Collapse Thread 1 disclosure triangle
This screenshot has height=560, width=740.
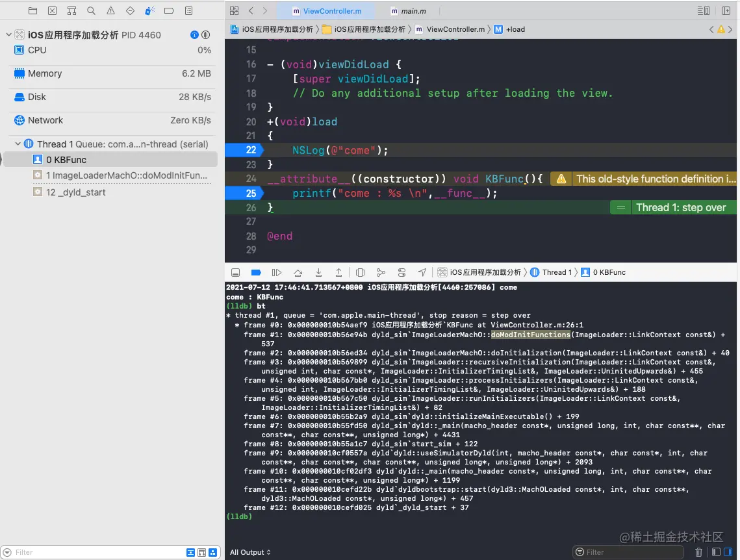point(18,144)
